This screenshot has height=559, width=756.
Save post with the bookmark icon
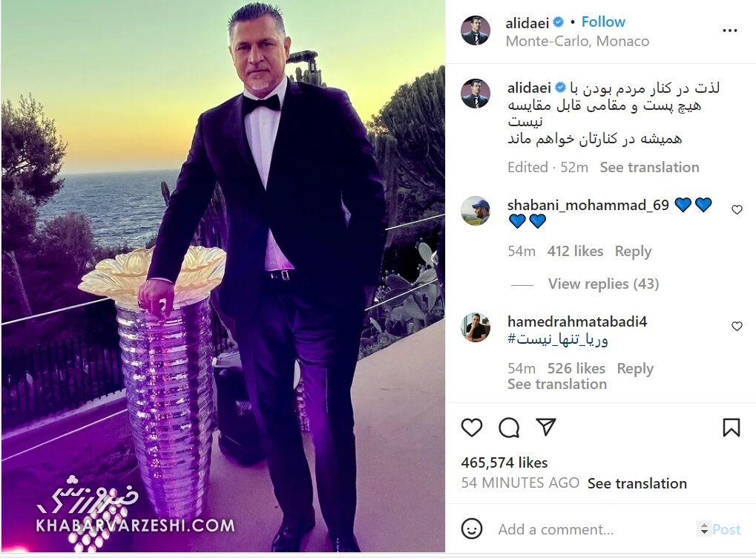click(x=732, y=428)
